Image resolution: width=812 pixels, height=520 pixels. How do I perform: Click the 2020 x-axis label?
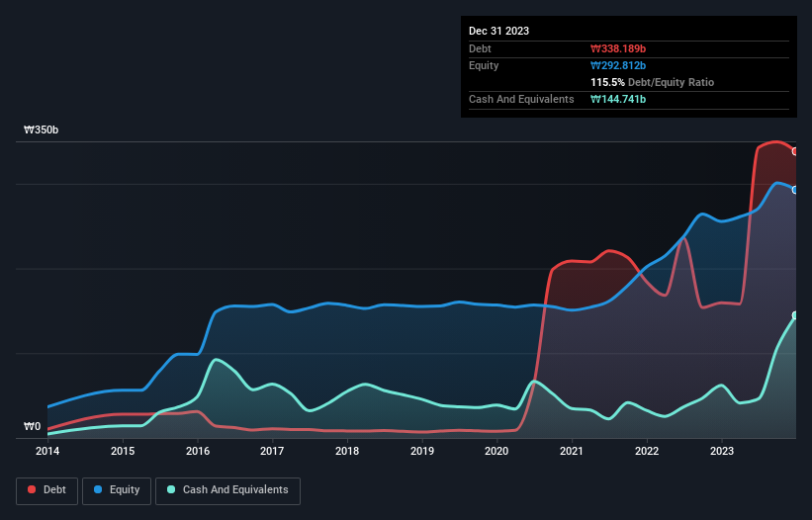point(496,451)
